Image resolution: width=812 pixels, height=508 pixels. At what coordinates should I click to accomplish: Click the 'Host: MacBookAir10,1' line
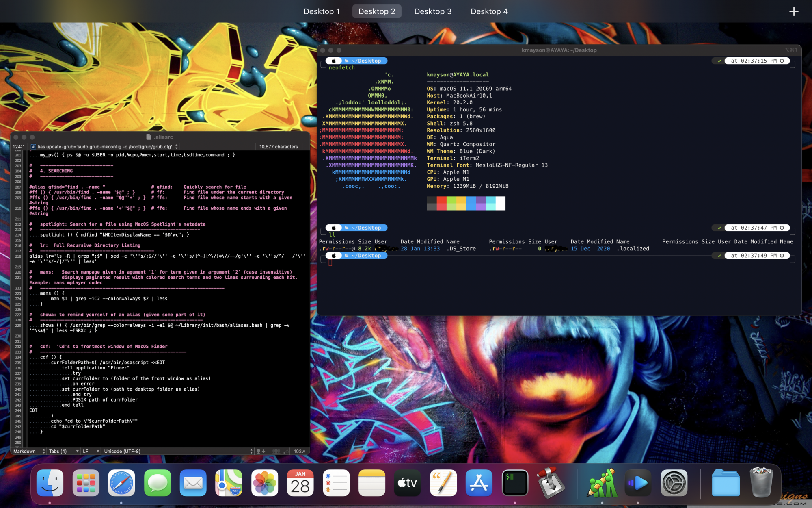tap(459, 96)
